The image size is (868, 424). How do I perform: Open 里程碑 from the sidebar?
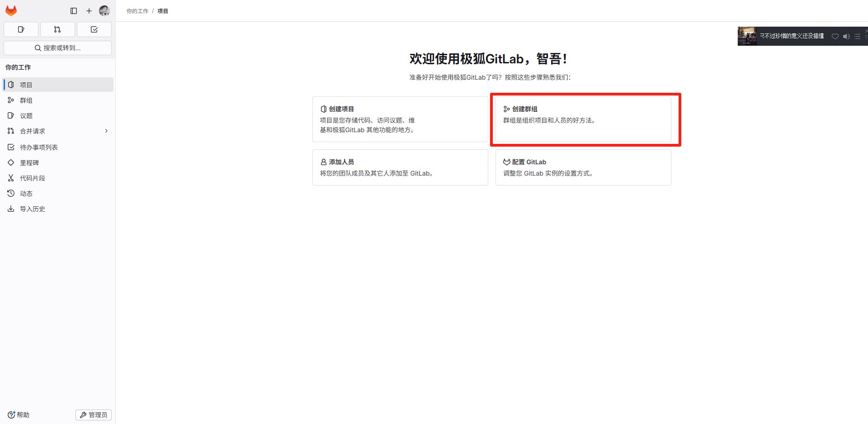click(x=29, y=163)
